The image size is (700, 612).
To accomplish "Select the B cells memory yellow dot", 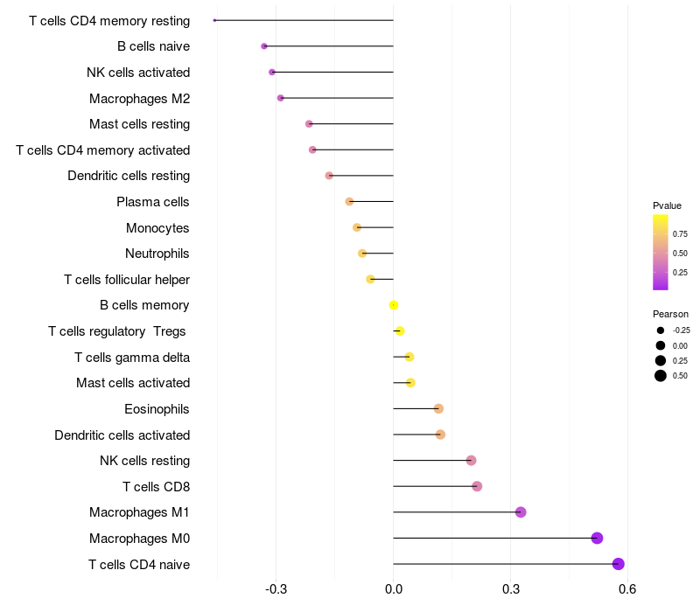I will click(x=393, y=305).
